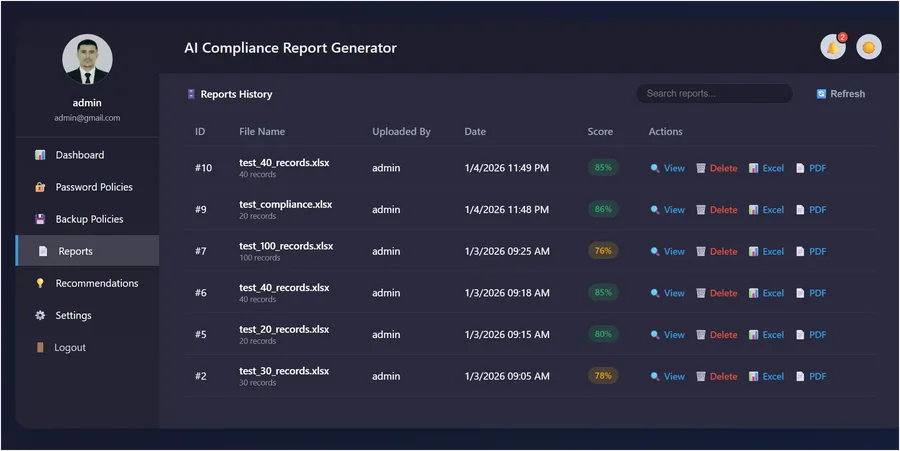Select the Reports sidebar tab

pos(87,251)
